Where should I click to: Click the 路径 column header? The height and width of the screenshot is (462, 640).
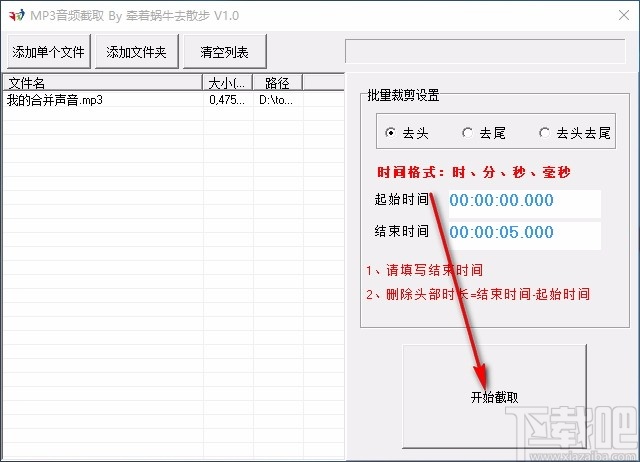(x=278, y=83)
